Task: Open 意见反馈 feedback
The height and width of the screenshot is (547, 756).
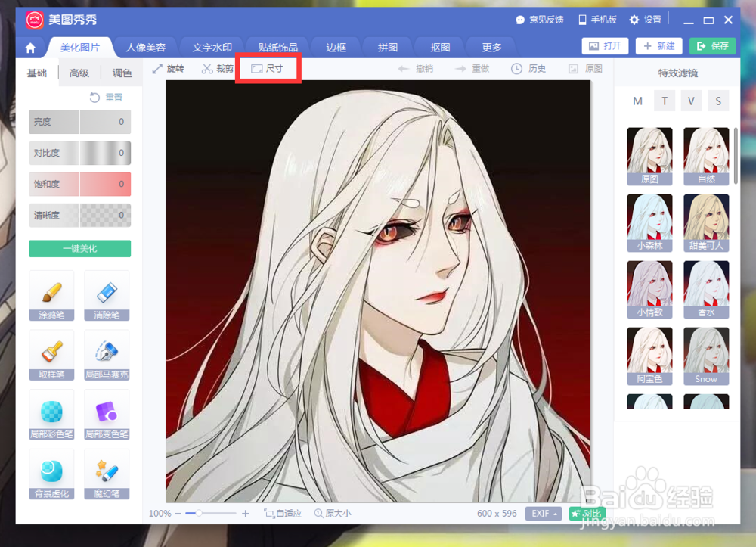Action: click(x=540, y=20)
